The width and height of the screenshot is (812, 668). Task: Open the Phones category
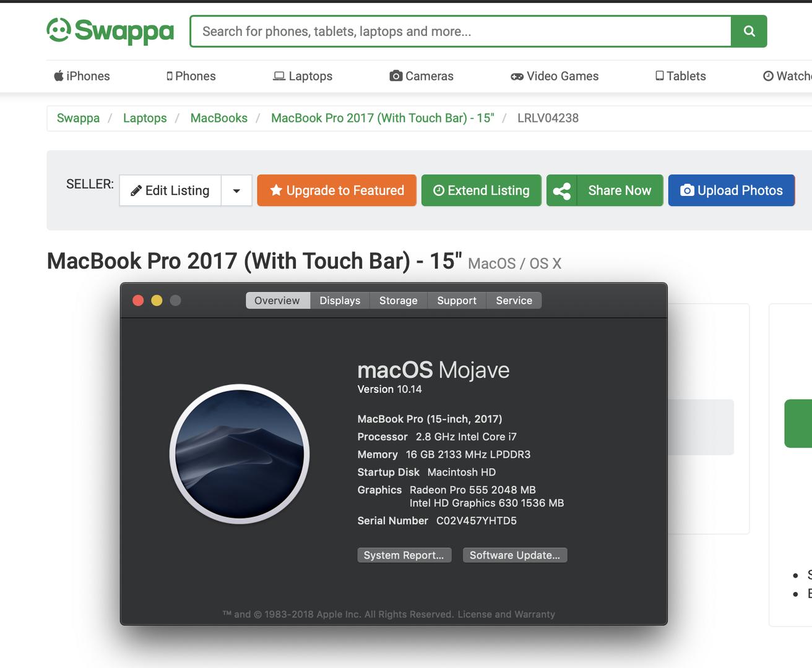[191, 76]
